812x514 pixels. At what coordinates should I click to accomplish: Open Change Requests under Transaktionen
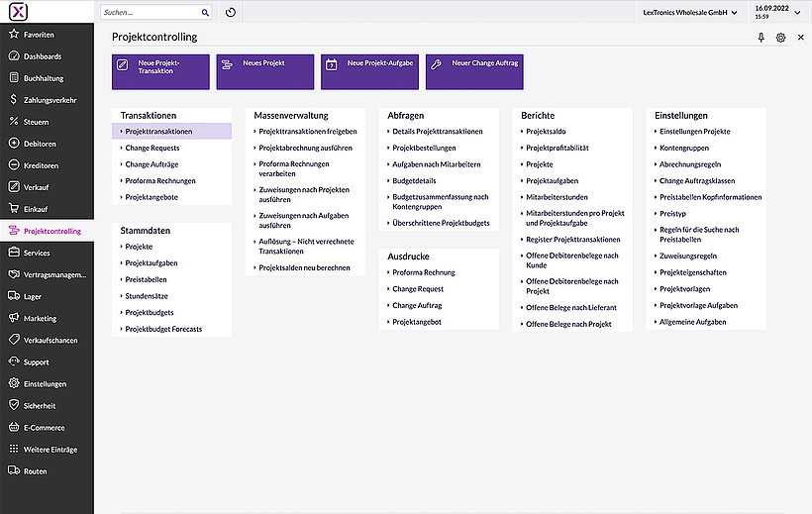152,148
